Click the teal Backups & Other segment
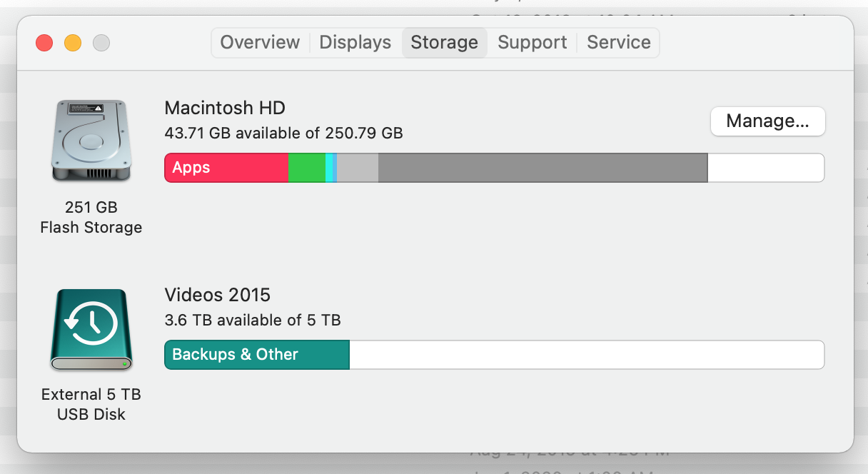Viewport: 868px width, 474px height. click(257, 355)
